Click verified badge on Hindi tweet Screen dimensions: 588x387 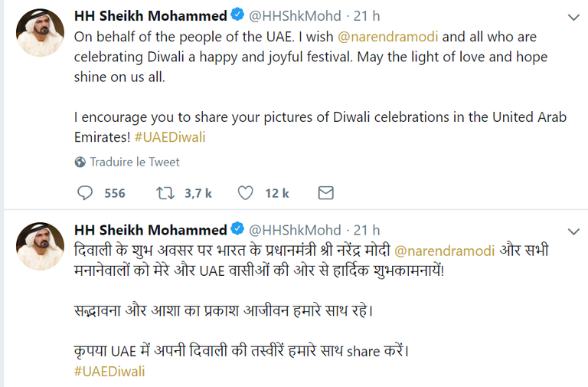tap(238, 230)
